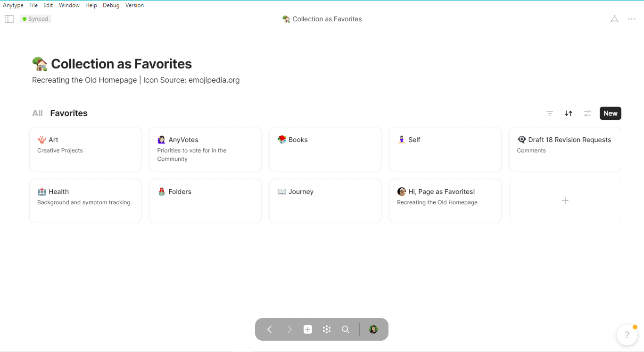The width and height of the screenshot is (644, 352).
Task: Create new object with plus icon in navigation bar
Action: 308,329
